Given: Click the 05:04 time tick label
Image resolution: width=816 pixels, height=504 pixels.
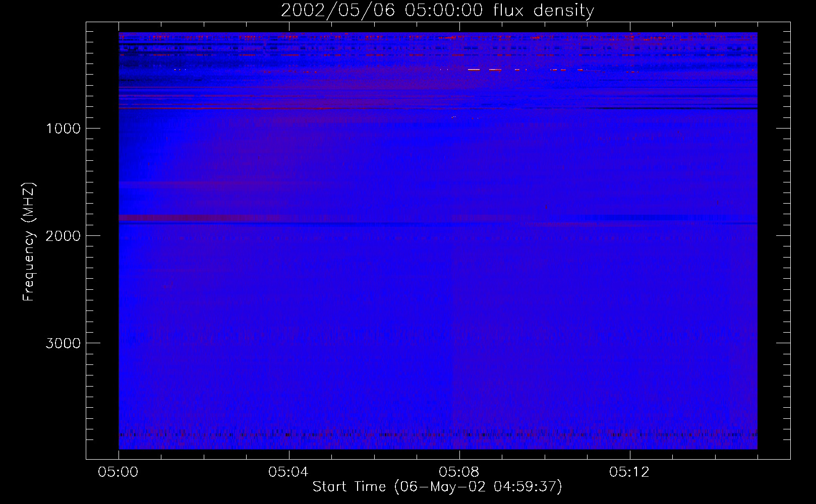Looking at the screenshot, I should pos(288,472).
